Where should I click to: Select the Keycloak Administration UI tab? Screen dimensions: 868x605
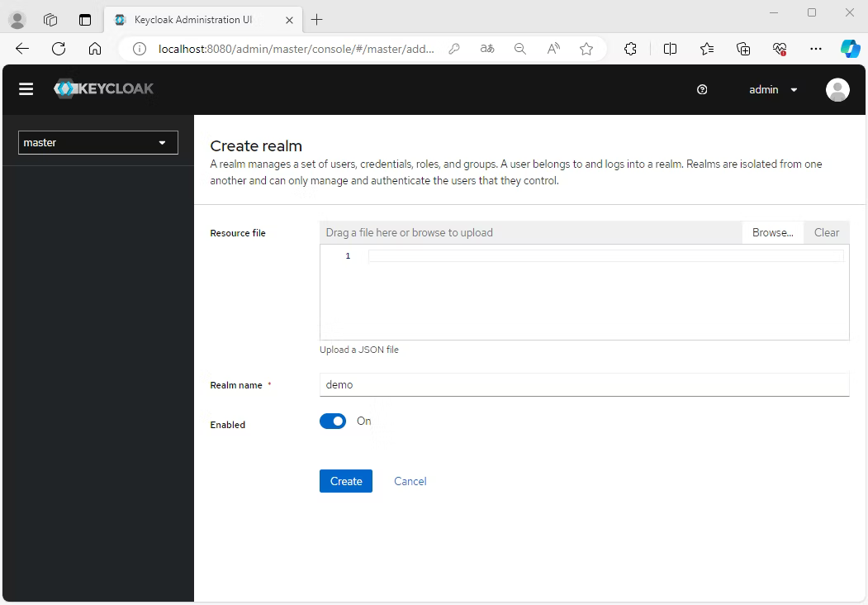(193, 20)
